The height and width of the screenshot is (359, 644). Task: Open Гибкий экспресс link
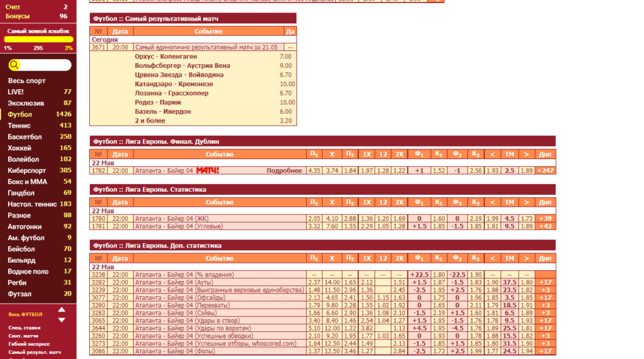(29, 344)
